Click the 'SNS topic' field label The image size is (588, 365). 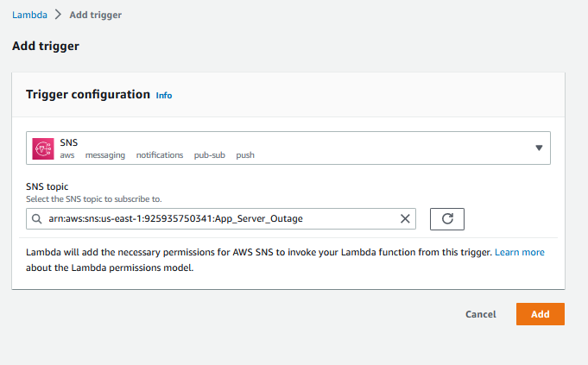47,186
